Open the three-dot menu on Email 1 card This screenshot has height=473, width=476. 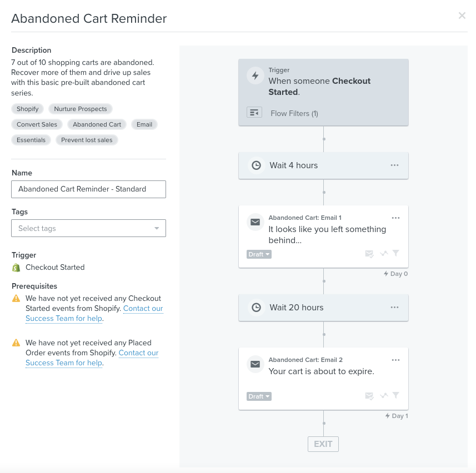tap(395, 218)
